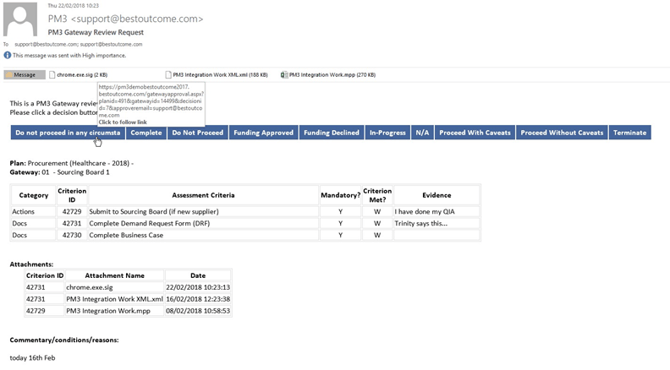Click the Terminate decision button
Viewport: 670px width, 370px height.
coord(630,132)
